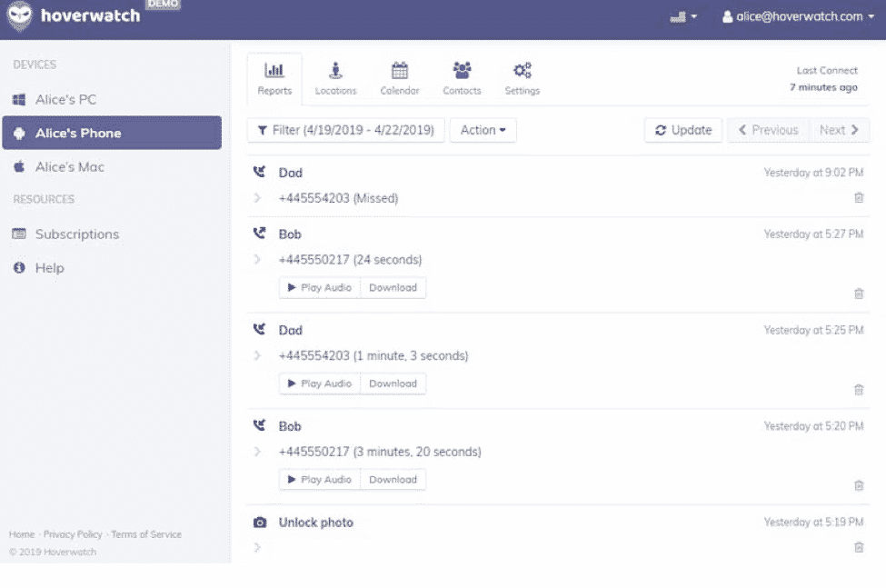Open the Action dropdown menu
The image size is (886, 588).
click(483, 130)
